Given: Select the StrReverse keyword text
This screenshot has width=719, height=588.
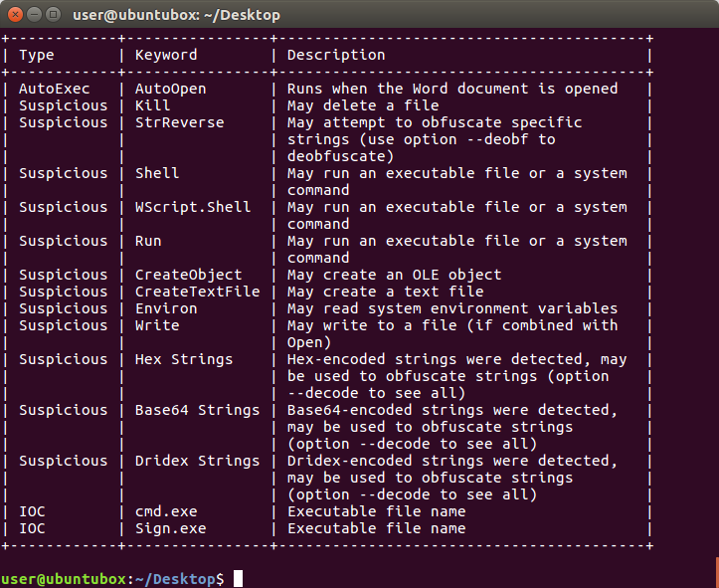Looking at the screenshot, I should 179,122.
